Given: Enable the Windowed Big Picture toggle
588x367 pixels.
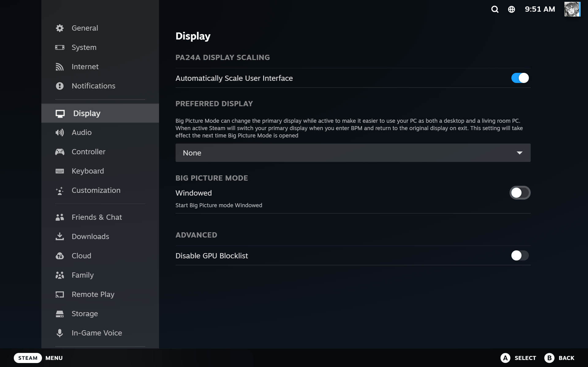Looking at the screenshot, I should [520, 193].
